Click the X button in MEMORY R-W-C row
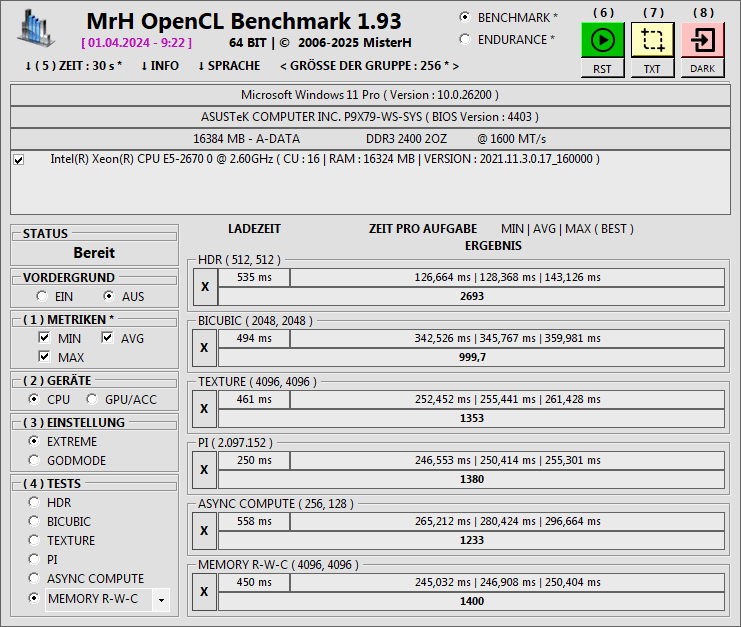Screen dimensions: 741x627 (x=205, y=592)
